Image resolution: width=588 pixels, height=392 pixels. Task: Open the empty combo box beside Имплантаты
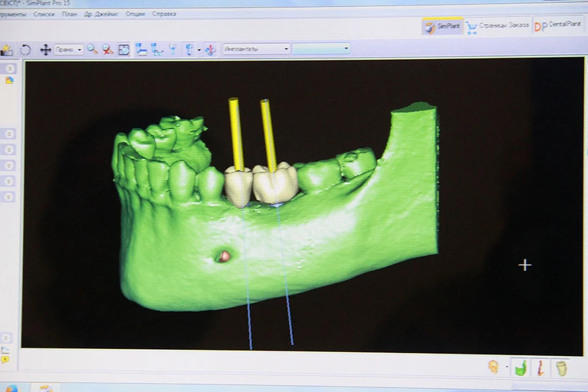[321, 48]
